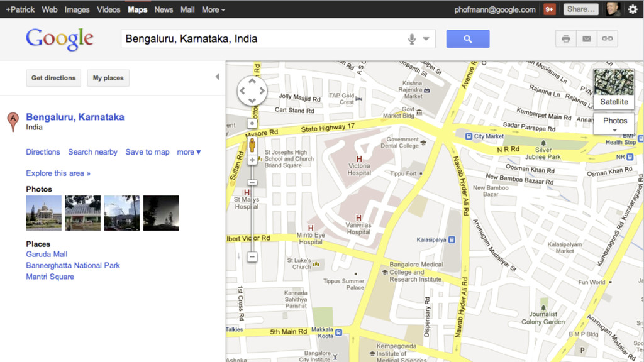Open the Photos layer dropdown

pos(615,124)
